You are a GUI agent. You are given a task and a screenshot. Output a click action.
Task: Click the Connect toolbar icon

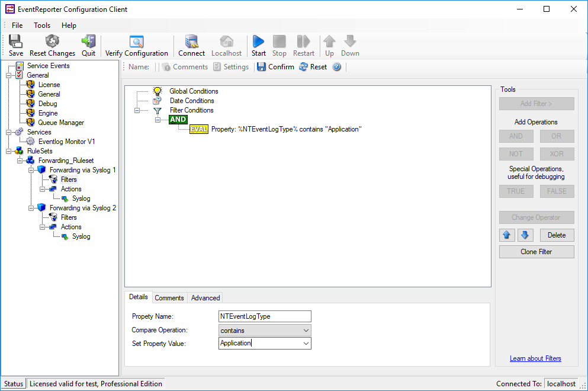(192, 41)
